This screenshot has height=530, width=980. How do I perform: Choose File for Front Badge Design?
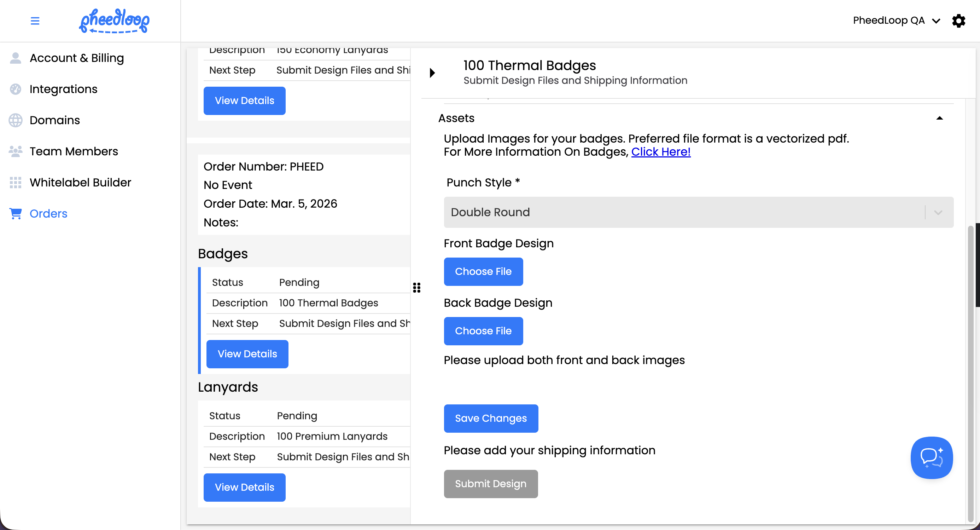pyautogui.click(x=483, y=271)
